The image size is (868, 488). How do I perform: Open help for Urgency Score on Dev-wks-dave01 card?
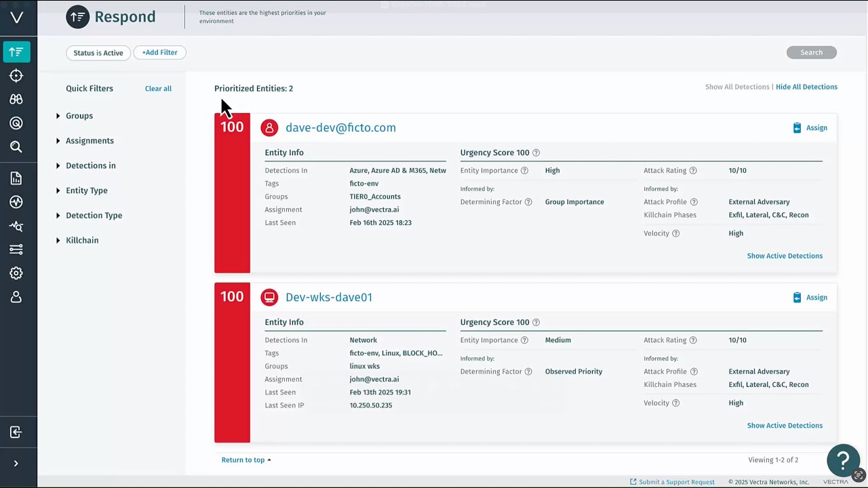(x=536, y=322)
